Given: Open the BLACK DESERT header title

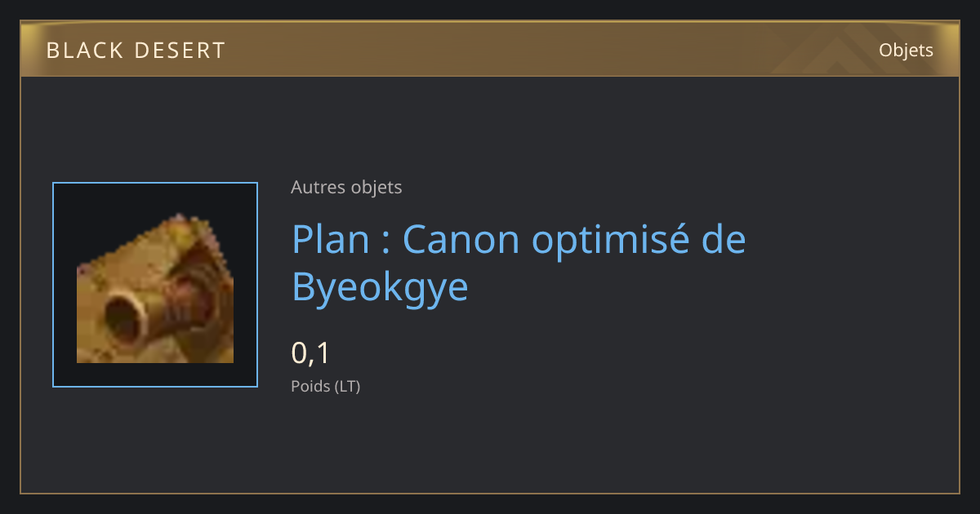Looking at the screenshot, I should [x=136, y=51].
